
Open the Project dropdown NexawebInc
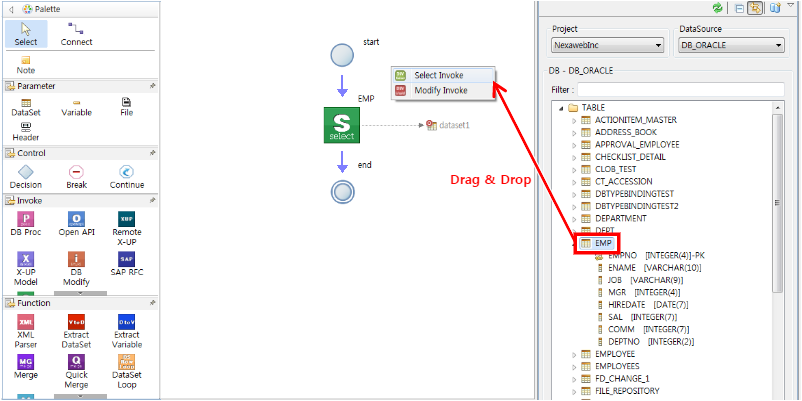[x=608, y=45]
